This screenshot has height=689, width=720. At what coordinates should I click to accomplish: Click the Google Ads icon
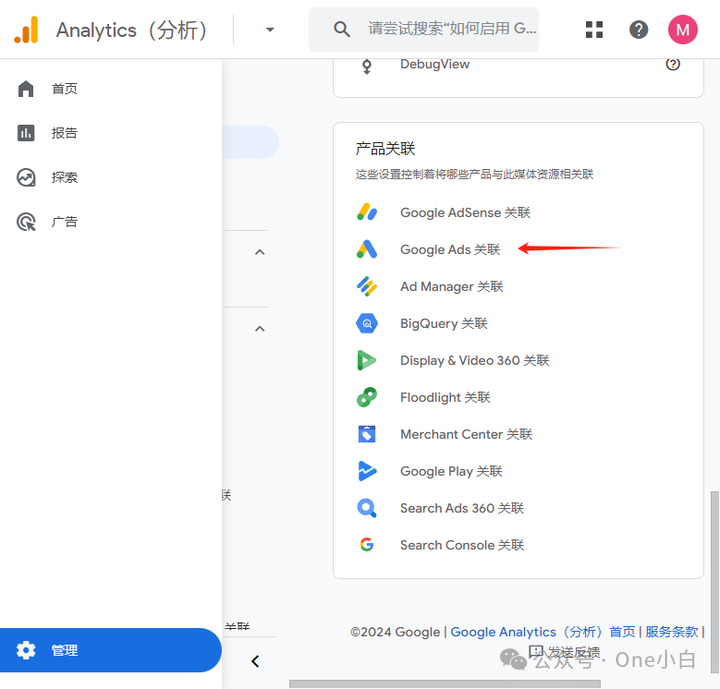(367, 249)
